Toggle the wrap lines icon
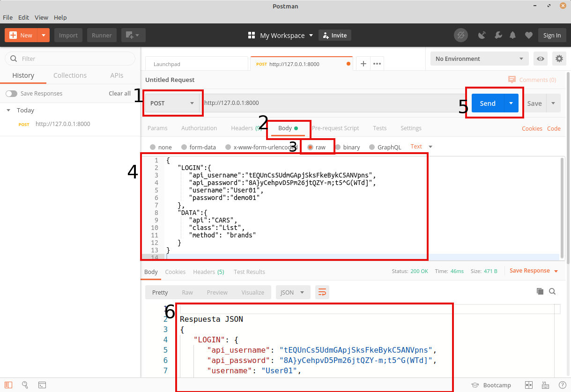This screenshot has height=392, width=571. (x=322, y=292)
